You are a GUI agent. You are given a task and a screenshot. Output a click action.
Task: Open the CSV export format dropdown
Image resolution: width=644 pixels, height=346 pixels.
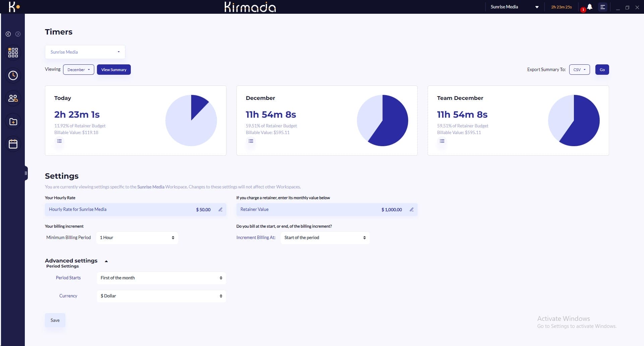(x=579, y=70)
